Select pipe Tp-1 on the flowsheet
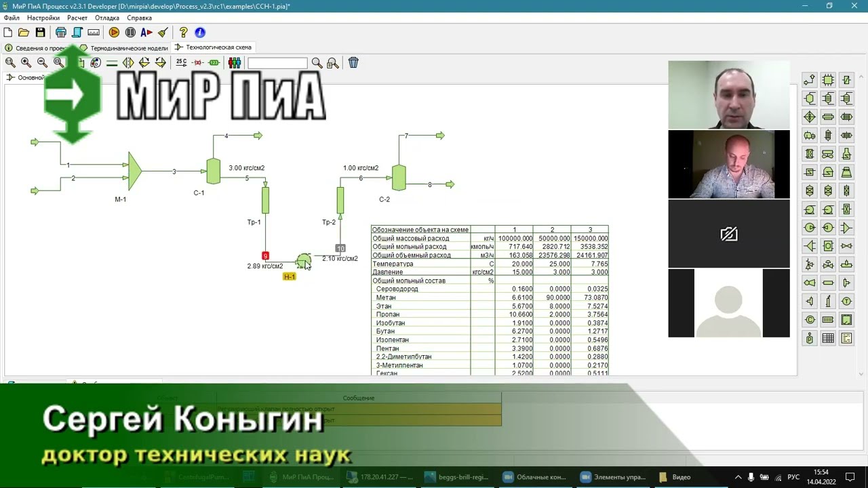 pyautogui.click(x=265, y=200)
